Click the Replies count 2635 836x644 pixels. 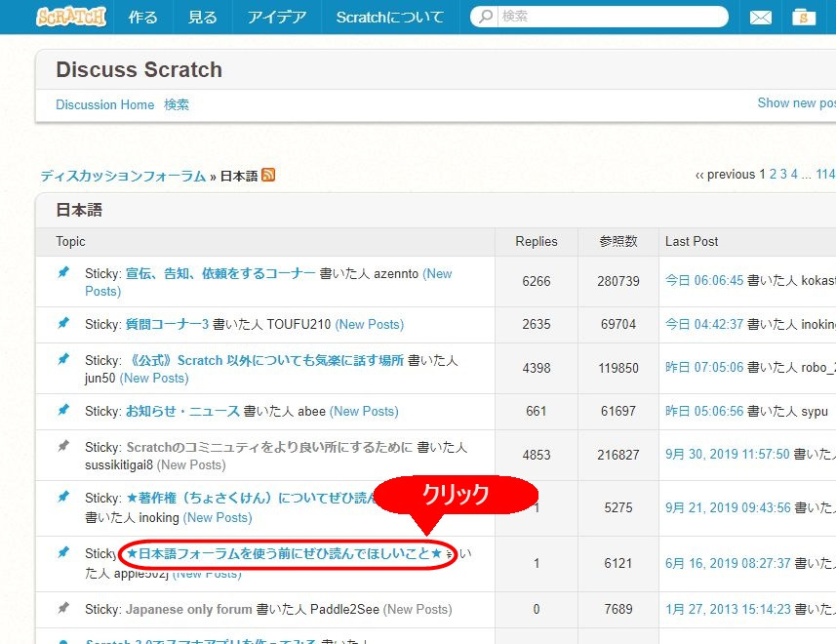pos(537,324)
